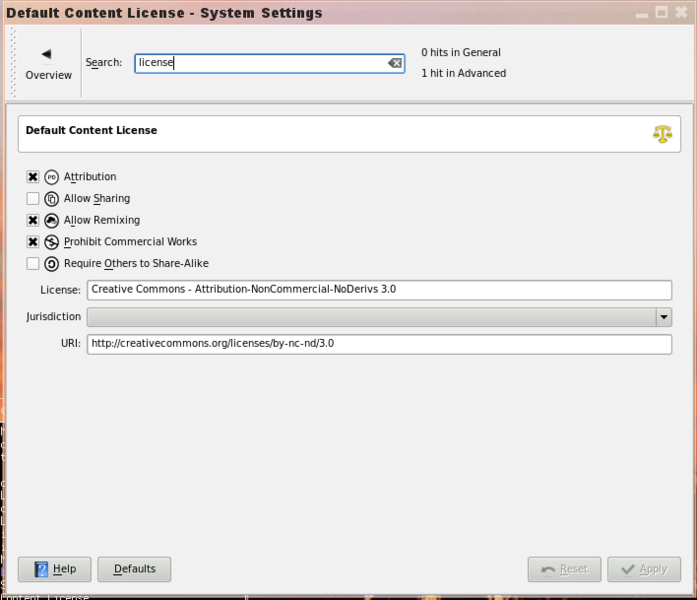Image resolution: width=697 pixels, height=600 pixels.
Task: Uncheck the Allow Remixing checkbox
Action: tap(32, 220)
